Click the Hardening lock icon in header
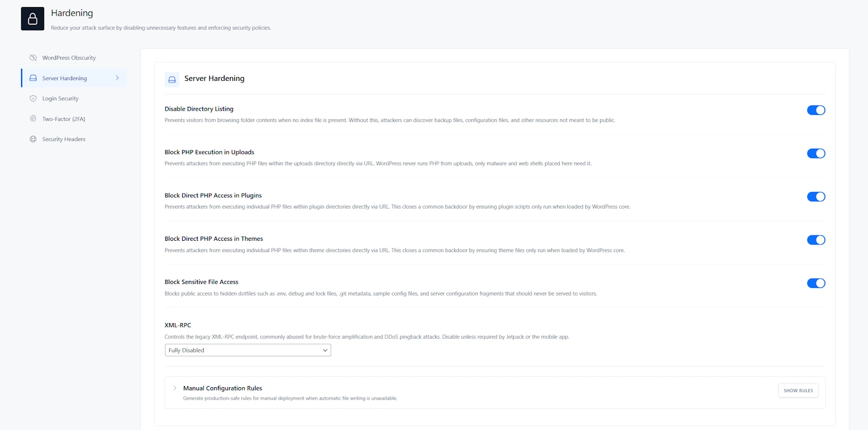The image size is (868, 430). point(33,19)
